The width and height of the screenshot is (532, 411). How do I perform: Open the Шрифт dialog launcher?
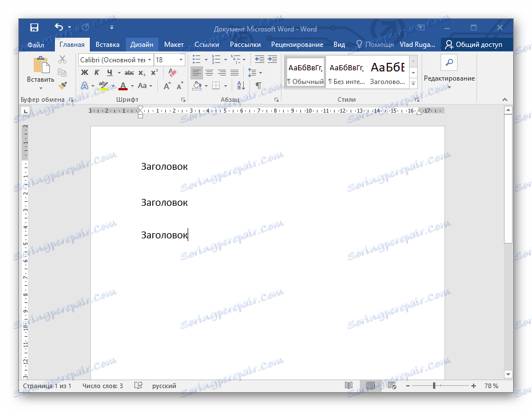pos(183,99)
